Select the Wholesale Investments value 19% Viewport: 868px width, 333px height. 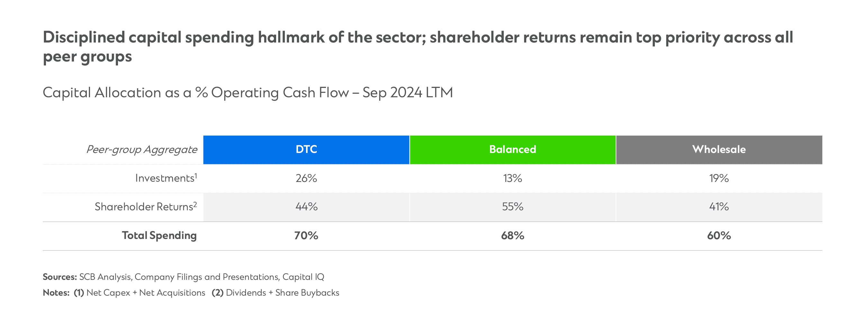coord(719,178)
